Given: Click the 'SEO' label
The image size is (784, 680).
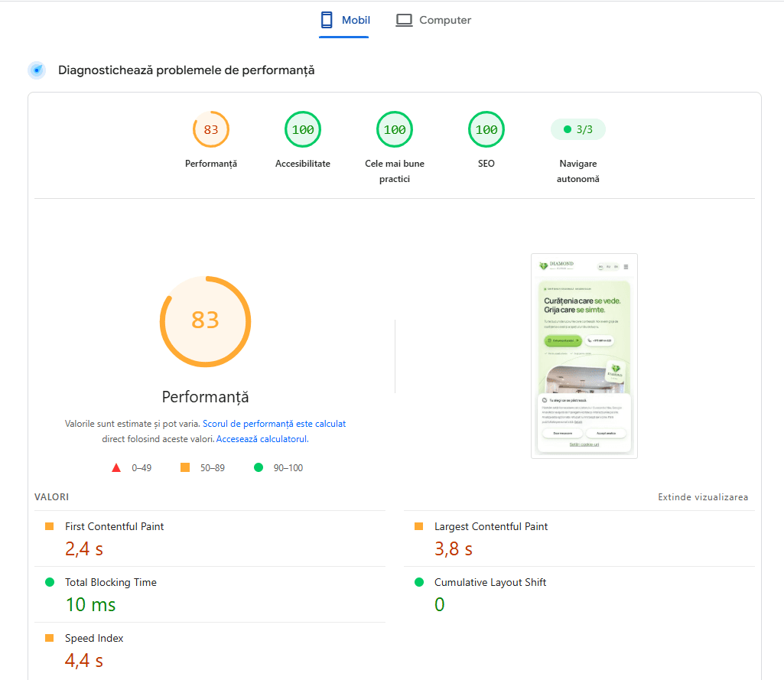Looking at the screenshot, I should 486,164.
